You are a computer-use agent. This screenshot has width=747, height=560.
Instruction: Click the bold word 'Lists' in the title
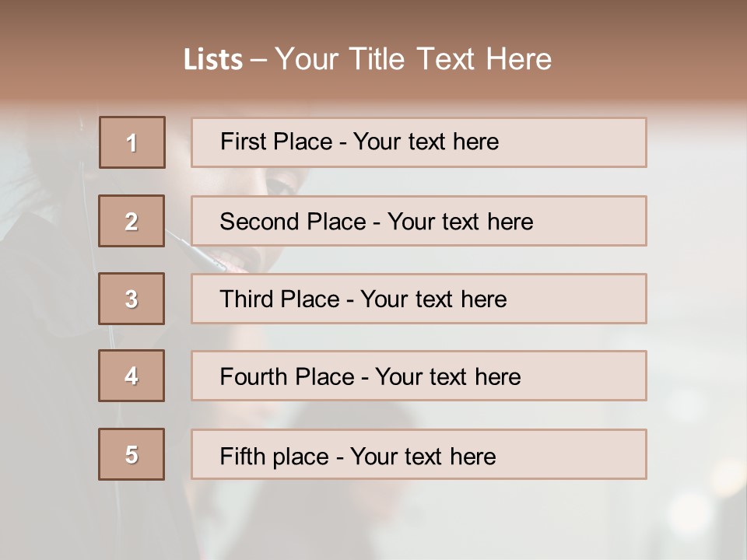tap(213, 59)
